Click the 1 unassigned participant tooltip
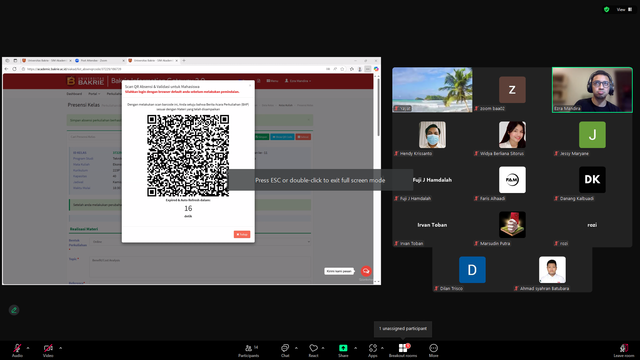Image resolution: width=640 pixels, height=360 pixels. pos(403,329)
